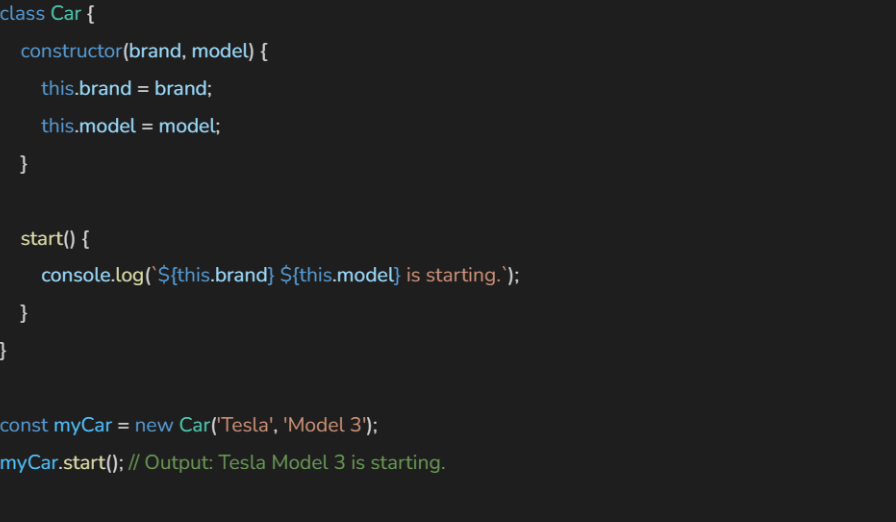Screen dimensions: 896x522
Task: Click the "const" keyword
Action: 24,425
